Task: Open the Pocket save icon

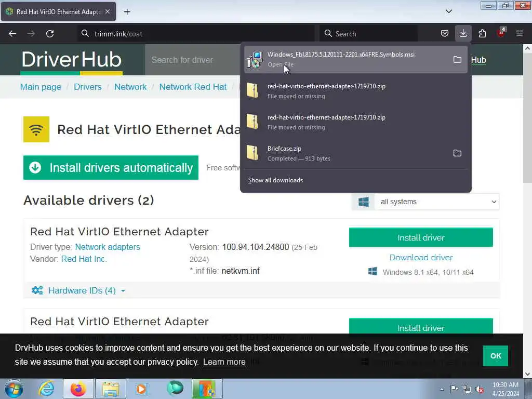Action: pos(445,33)
